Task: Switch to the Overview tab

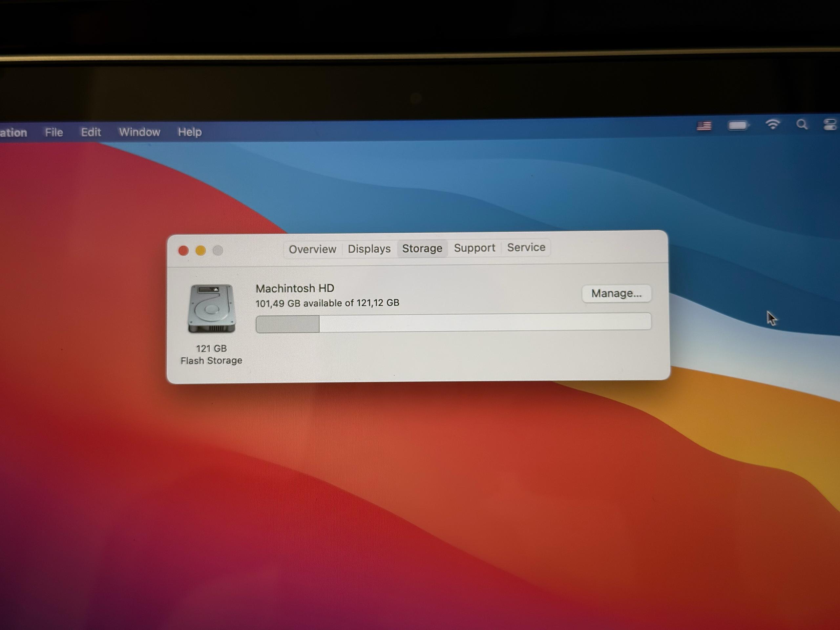Action: [x=312, y=249]
